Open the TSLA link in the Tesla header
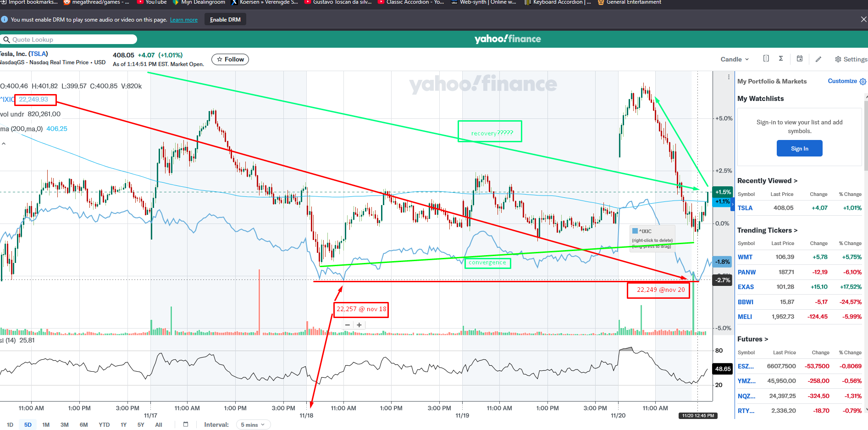 38,54
